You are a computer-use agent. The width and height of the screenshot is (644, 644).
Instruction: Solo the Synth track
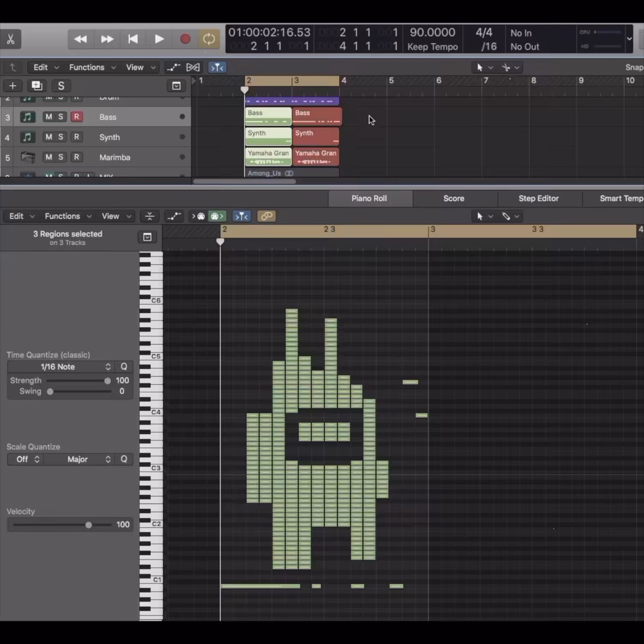[x=61, y=137]
